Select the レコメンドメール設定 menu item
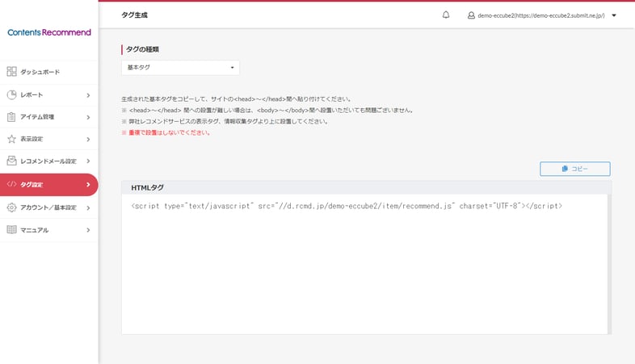This screenshot has height=364, width=635. pos(49,161)
